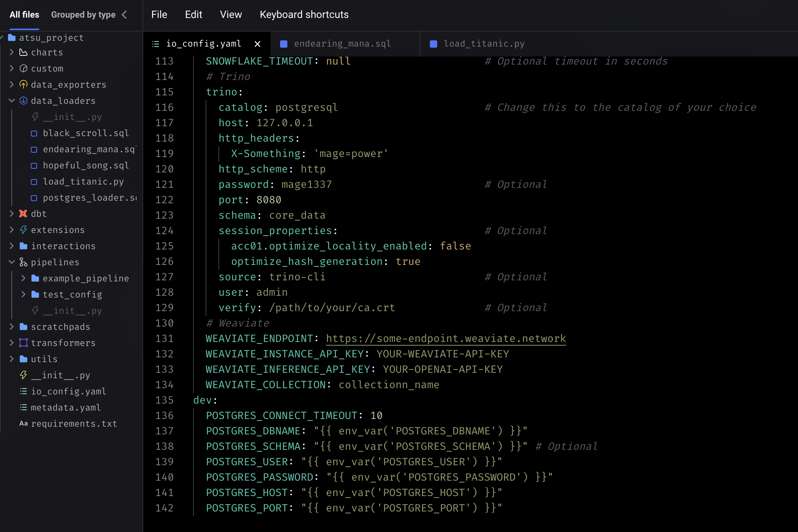Switch to the endearing_mana.sql tab
Image resolution: width=798 pixels, height=532 pixels.
pyautogui.click(x=345, y=44)
